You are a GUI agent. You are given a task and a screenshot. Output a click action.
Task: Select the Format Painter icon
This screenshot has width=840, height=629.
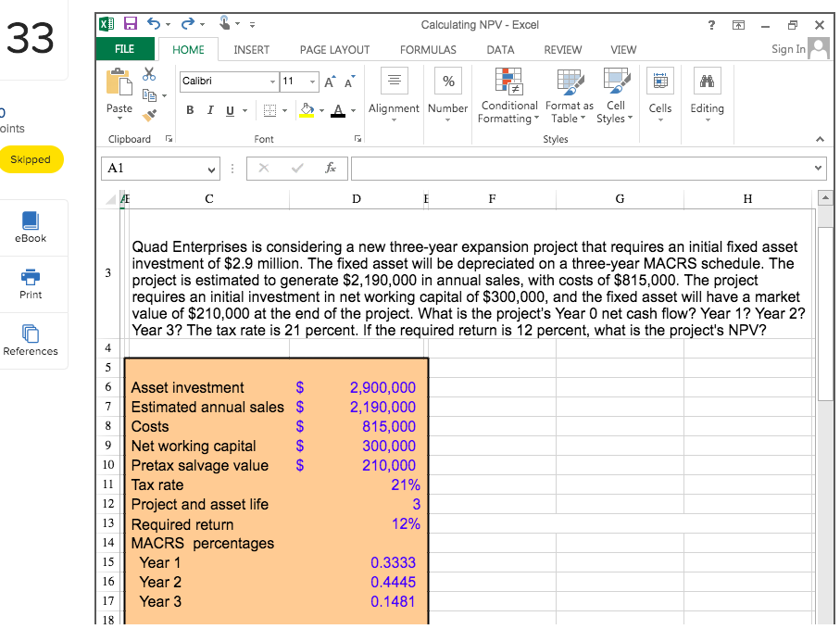tap(150, 114)
